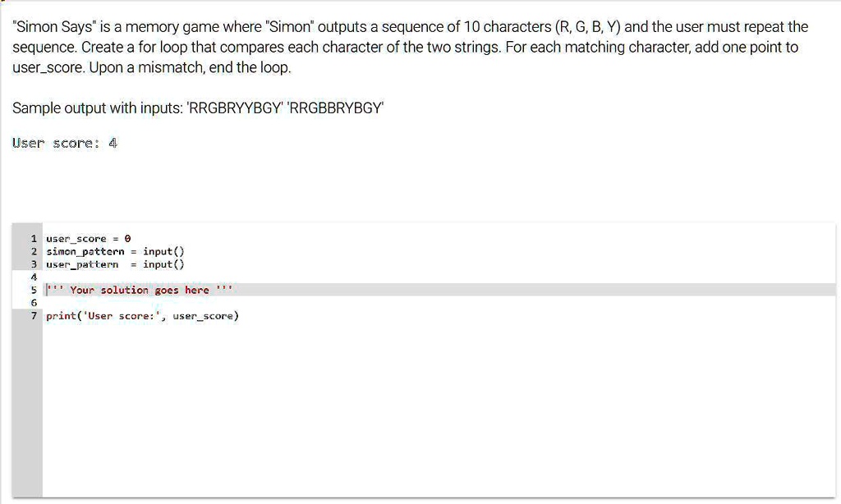Click line number 4 in the gutter
The image size is (841, 504).
pyautogui.click(x=34, y=277)
